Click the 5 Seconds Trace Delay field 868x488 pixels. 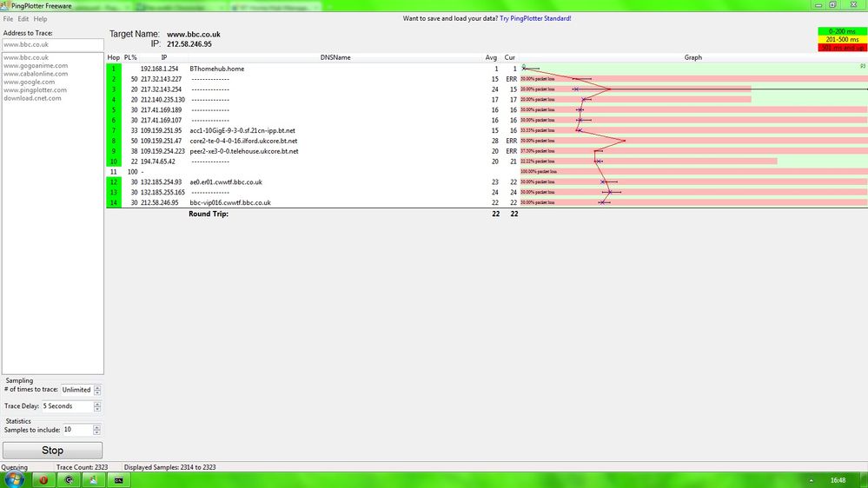68,406
